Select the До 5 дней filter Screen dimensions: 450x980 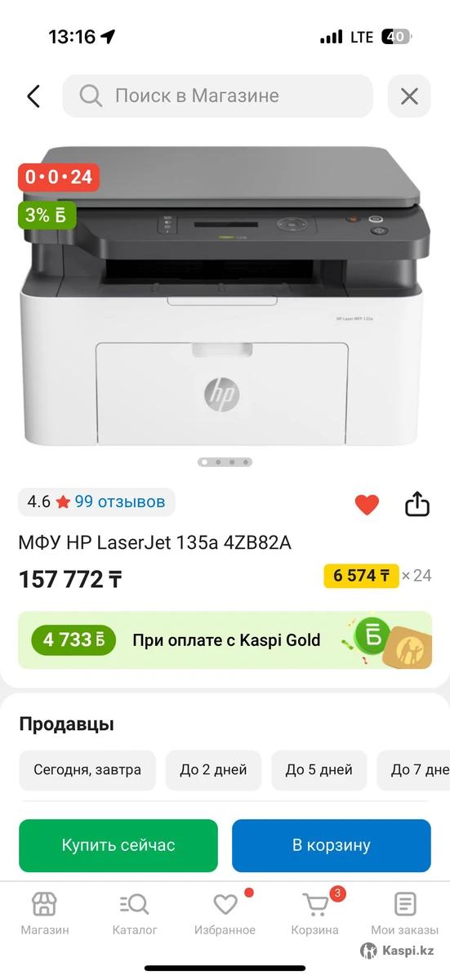319,770
